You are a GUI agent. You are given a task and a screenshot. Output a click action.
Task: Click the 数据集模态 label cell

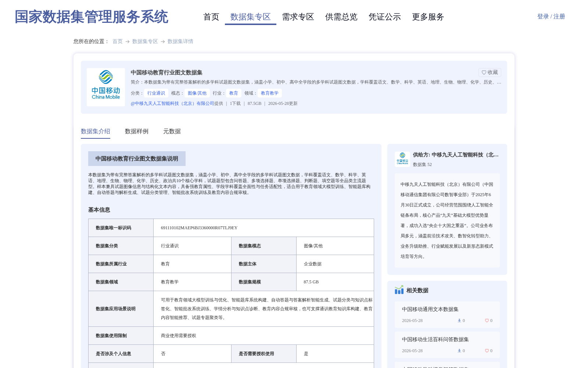point(264,246)
